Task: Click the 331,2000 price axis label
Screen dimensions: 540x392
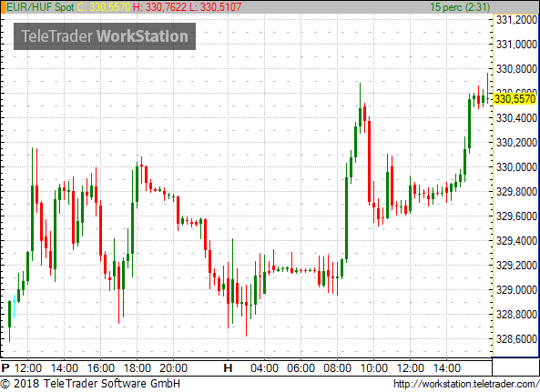Action: point(516,20)
